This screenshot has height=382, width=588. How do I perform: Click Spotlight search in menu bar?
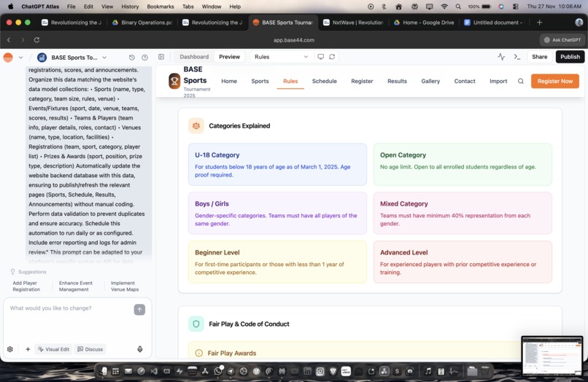[x=458, y=7]
